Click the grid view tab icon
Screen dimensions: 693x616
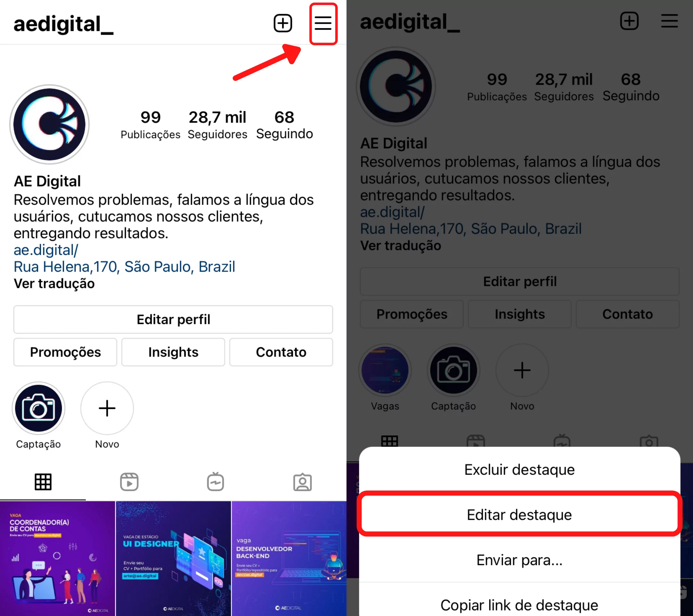click(43, 482)
